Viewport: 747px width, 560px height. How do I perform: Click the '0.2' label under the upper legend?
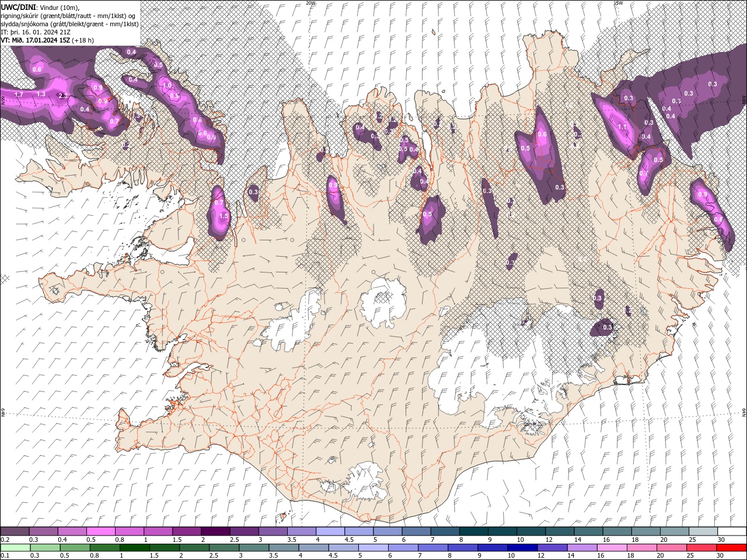[5, 540]
